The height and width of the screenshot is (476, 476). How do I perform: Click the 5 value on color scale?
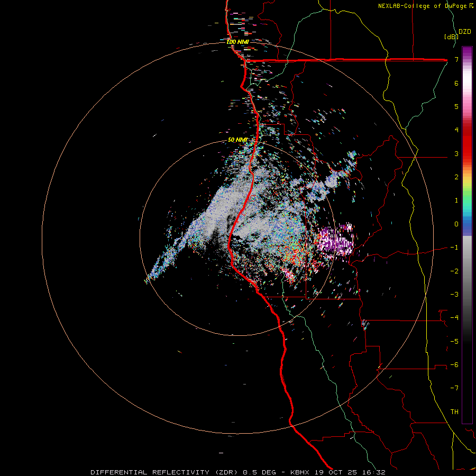(456, 106)
